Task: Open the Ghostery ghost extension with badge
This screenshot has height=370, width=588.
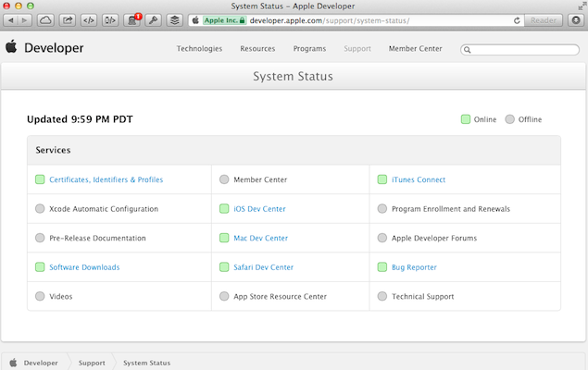Action: (x=132, y=20)
